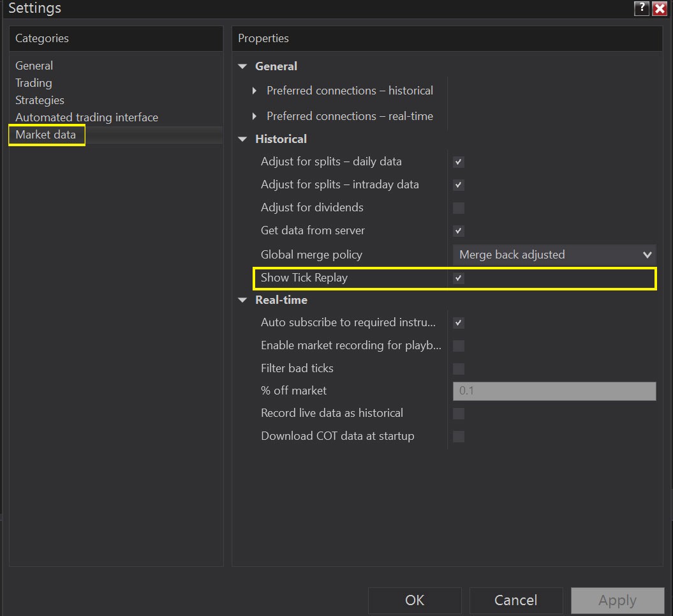The image size is (673, 616).
Task: Enable Record live data as historical
Action: (458, 414)
